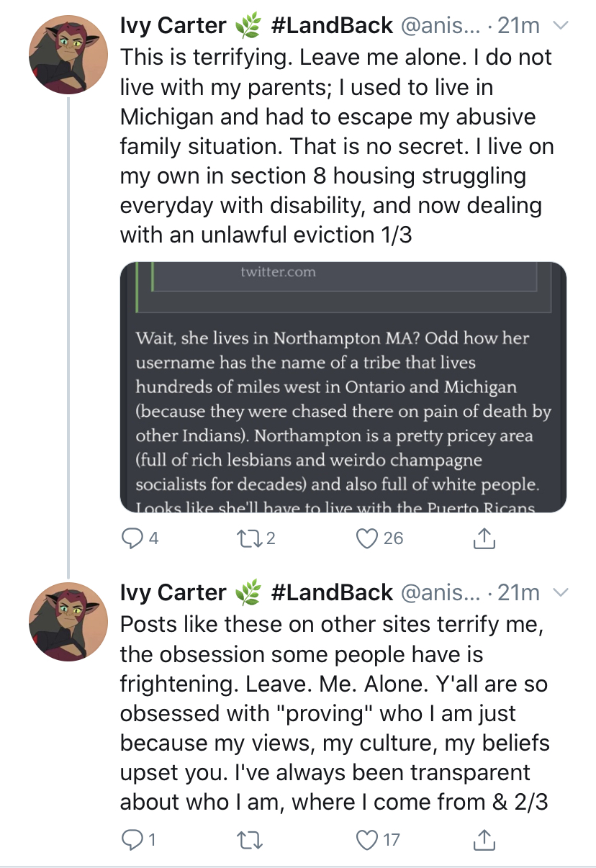
Task: Open the first tweet's chevron options menu
Action: point(559,26)
